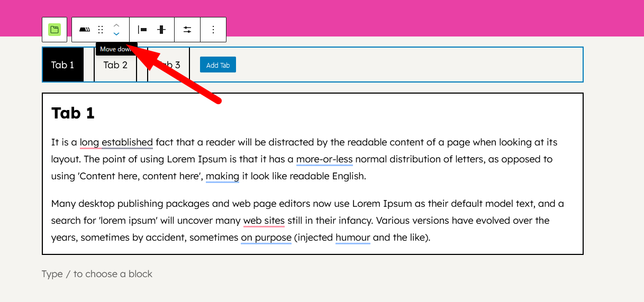Click paragraph starting "Many desktop publishing packages"

pyautogui.click(x=308, y=221)
